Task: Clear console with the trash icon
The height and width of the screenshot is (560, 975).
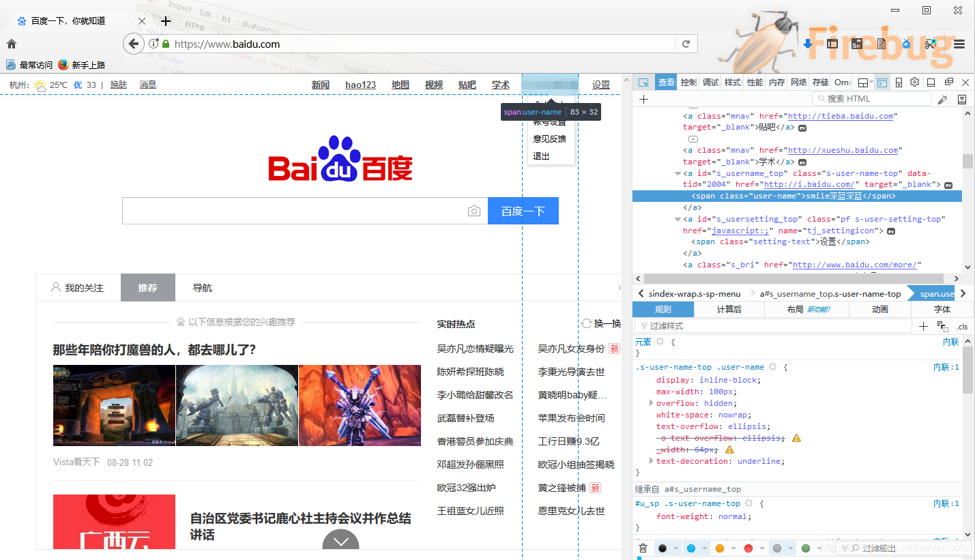Action: (643, 548)
